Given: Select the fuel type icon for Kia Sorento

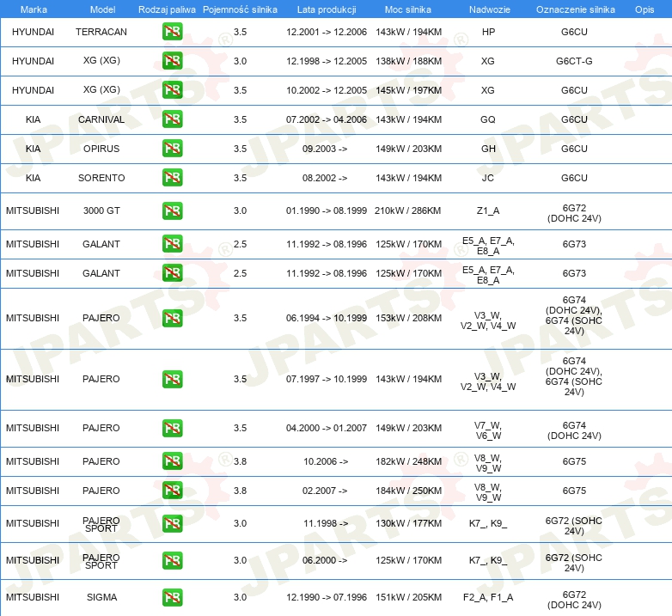Looking at the screenshot, I should tap(172, 177).
